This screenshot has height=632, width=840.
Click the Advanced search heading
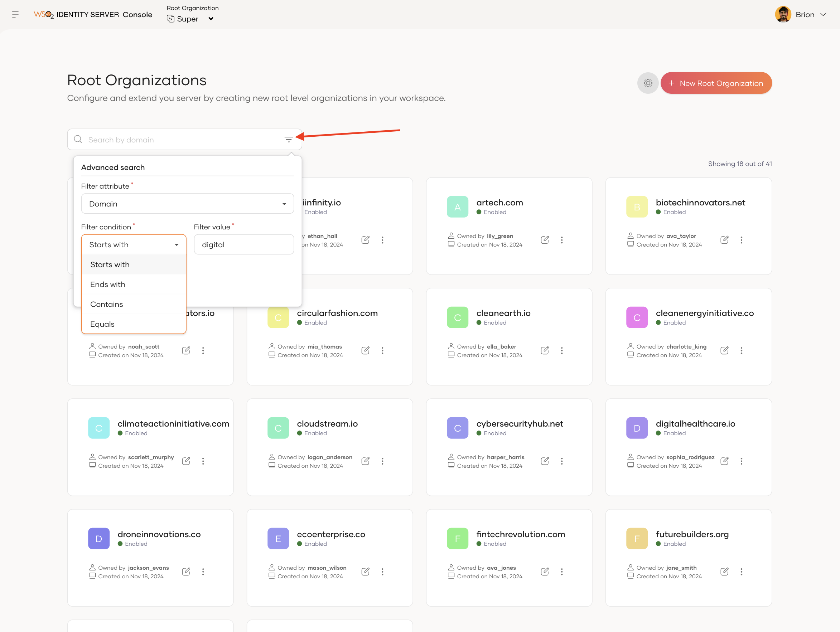[113, 167]
